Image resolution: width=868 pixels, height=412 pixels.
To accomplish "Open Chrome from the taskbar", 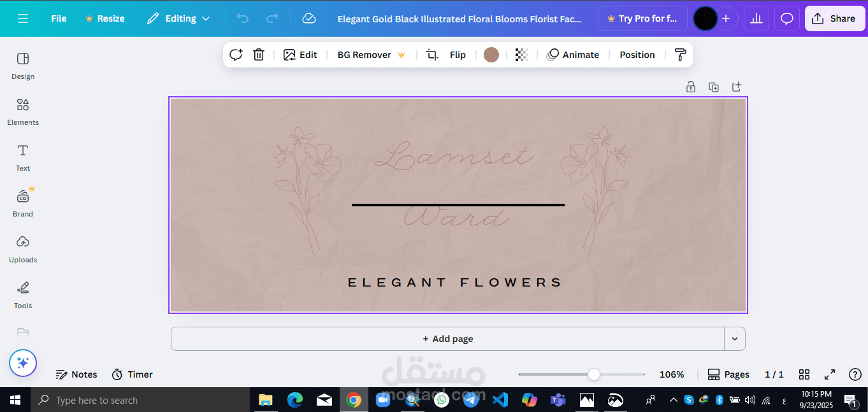I will 353,400.
